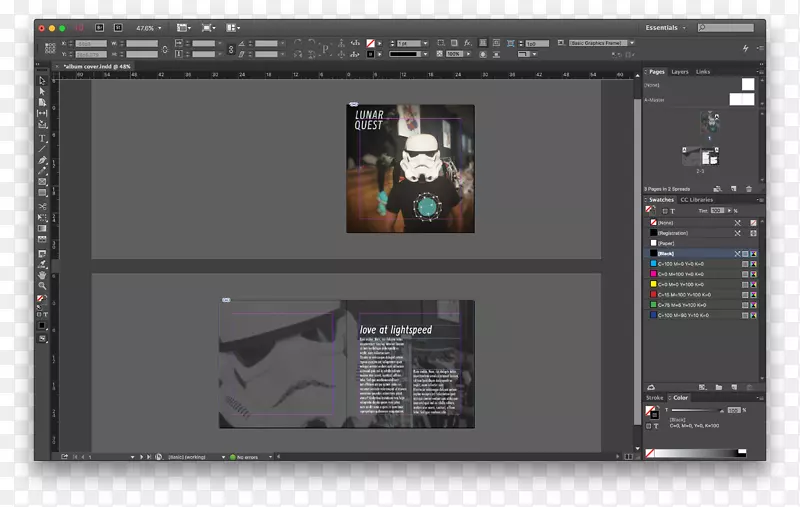Image resolution: width=800 pixels, height=507 pixels.
Task: Select the Free Transform tool
Action: pos(42,217)
